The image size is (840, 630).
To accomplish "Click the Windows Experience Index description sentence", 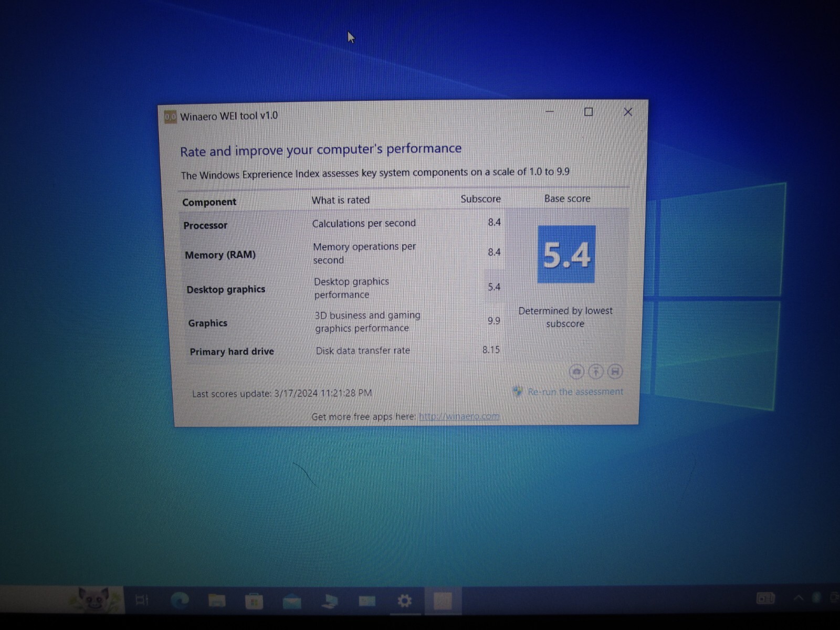I will tap(375, 173).
